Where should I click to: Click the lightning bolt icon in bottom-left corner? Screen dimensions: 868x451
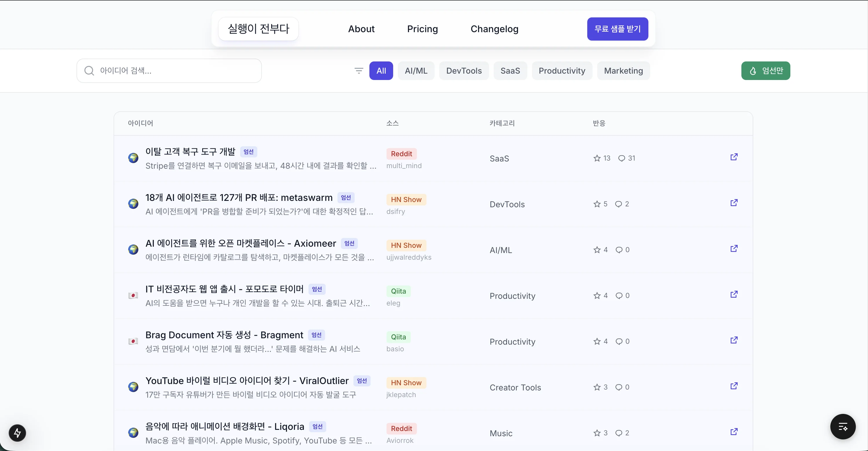pyautogui.click(x=17, y=432)
